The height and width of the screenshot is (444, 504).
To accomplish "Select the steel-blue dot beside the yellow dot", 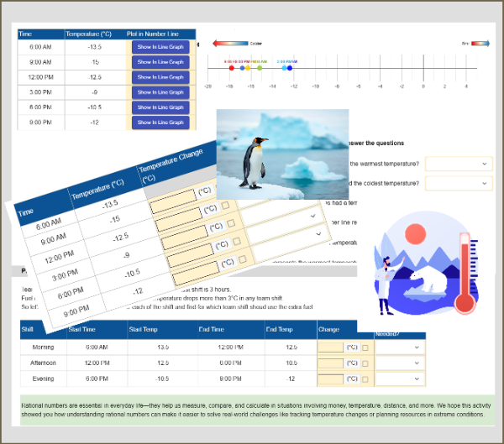I will pos(243,68).
